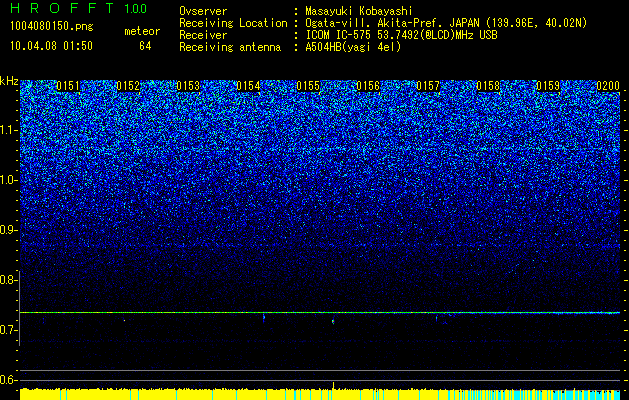Click the yellow spike in bottom intensity bar

pyautogui.click(x=333, y=386)
